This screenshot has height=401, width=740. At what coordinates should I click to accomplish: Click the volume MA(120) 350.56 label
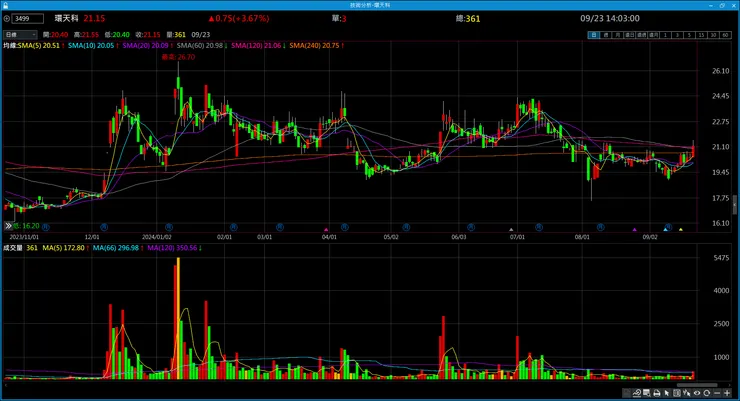tap(172, 248)
